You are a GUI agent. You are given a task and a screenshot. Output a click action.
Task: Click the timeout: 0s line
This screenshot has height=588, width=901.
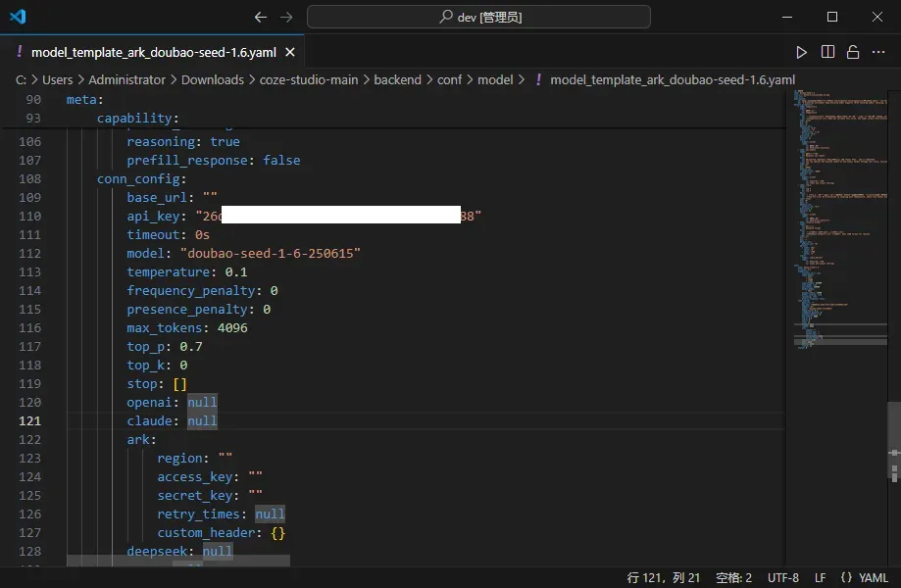coord(169,235)
